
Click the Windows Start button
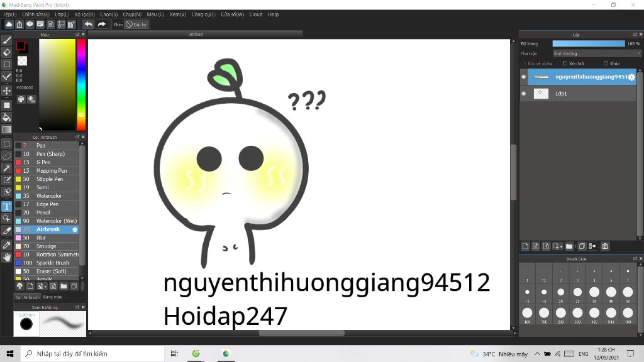click(10, 353)
